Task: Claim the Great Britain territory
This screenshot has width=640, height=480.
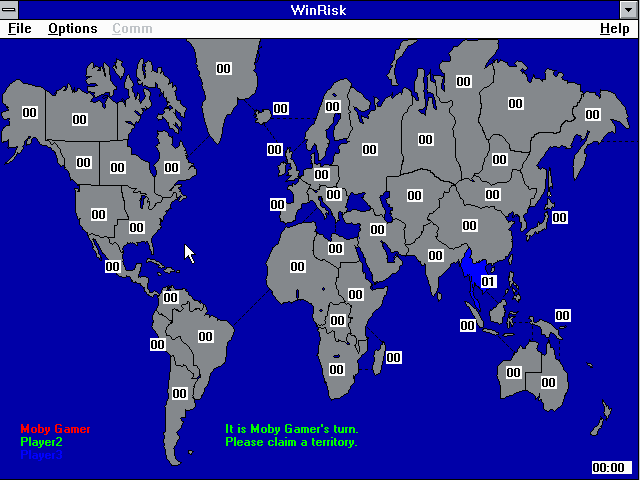Action: [274, 150]
